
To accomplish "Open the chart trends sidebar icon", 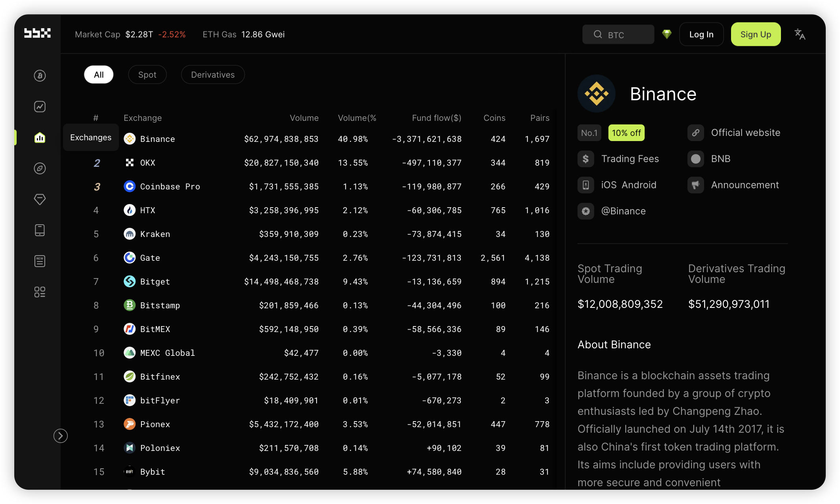I will pos(40,106).
